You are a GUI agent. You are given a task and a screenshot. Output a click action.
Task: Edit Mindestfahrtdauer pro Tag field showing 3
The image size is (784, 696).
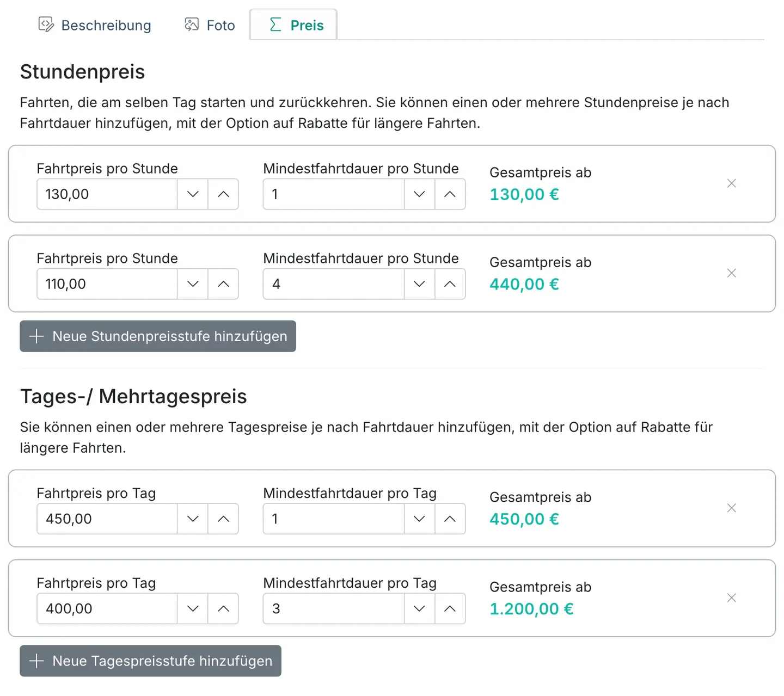coord(334,609)
